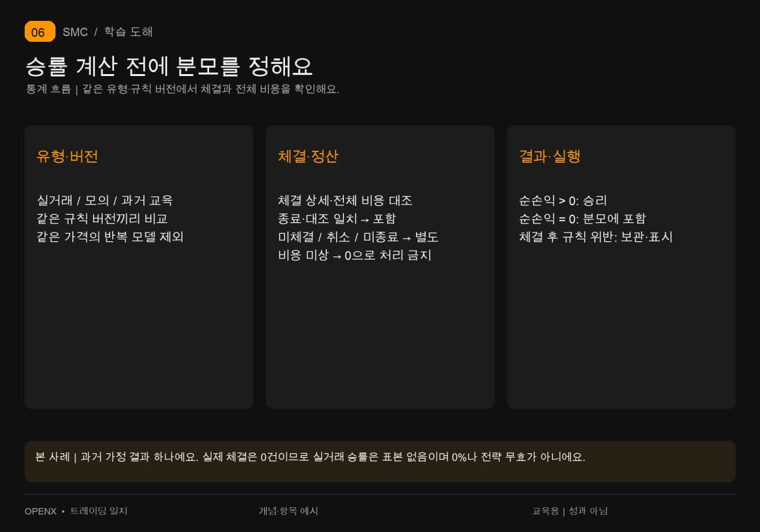760x532 pixels.
Task: Click the line 같은 가격의 반복 모델 제외
Action: [x=110, y=237]
